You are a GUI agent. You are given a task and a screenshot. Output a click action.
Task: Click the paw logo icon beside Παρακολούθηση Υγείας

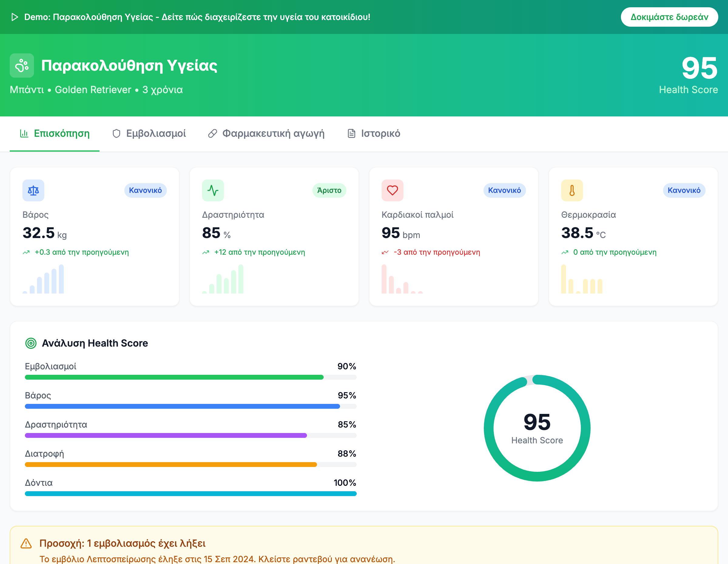click(x=22, y=65)
